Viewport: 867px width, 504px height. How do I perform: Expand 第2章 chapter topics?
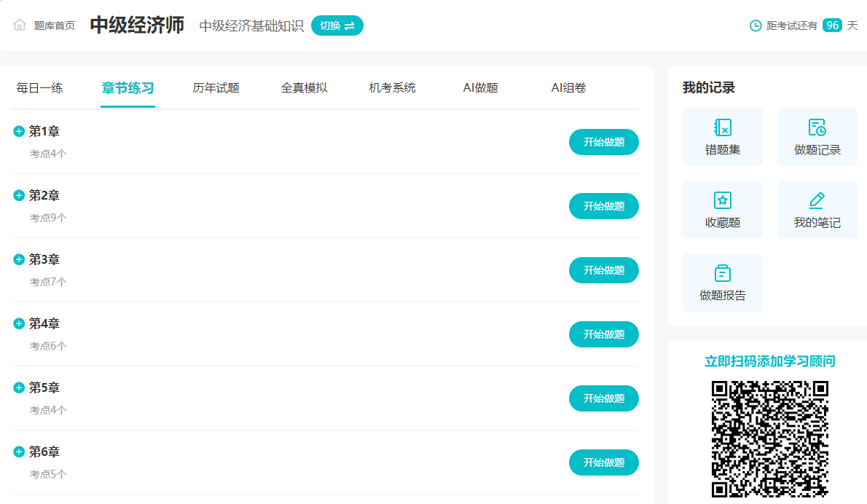coord(19,195)
